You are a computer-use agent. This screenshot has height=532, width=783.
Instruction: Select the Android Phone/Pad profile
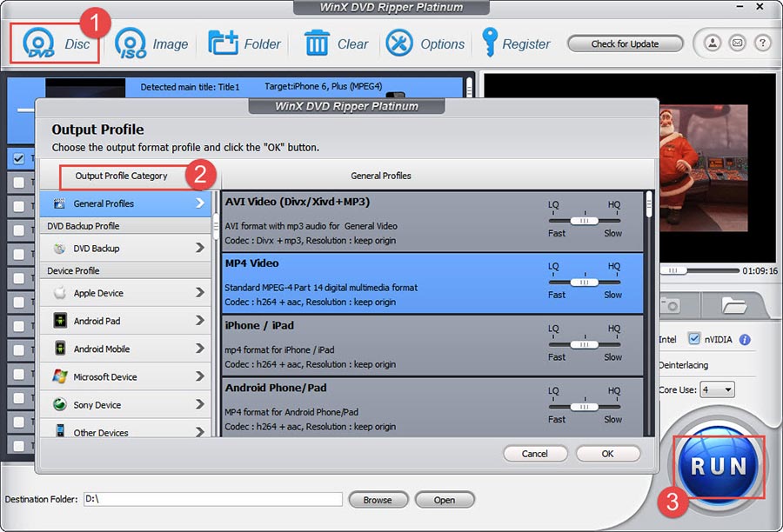point(432,408)
